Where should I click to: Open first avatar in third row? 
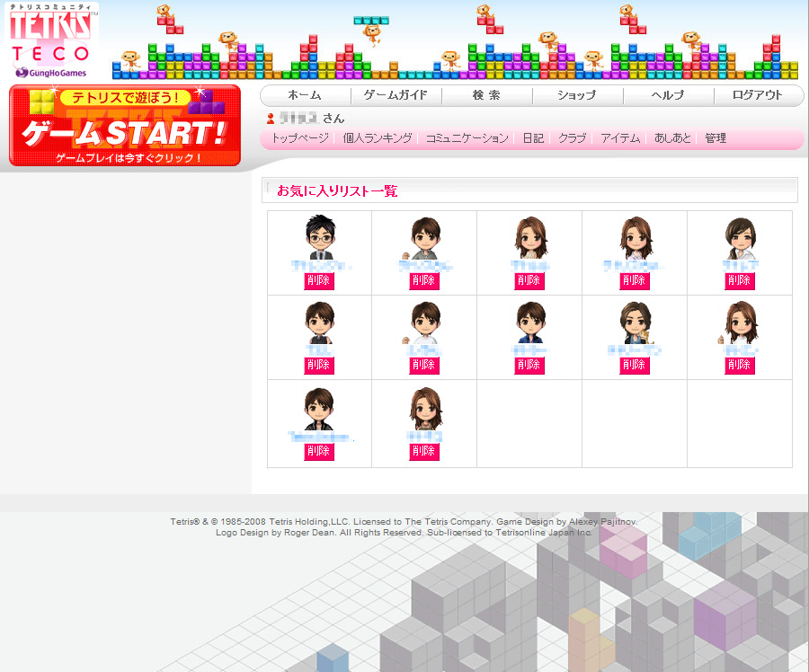(x=319, y=409)
